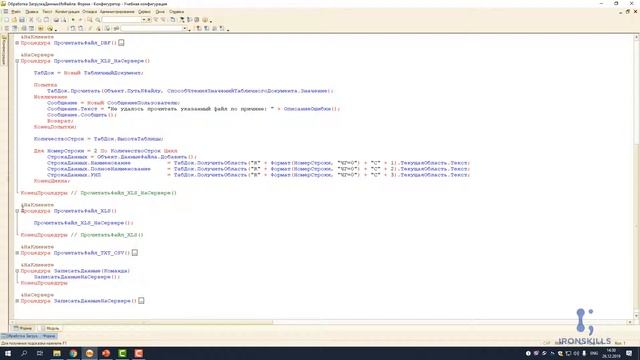The height and width of the screenshot is (360, 640).
Task: Open the Файл menu
Action: [x=16, y=12]
